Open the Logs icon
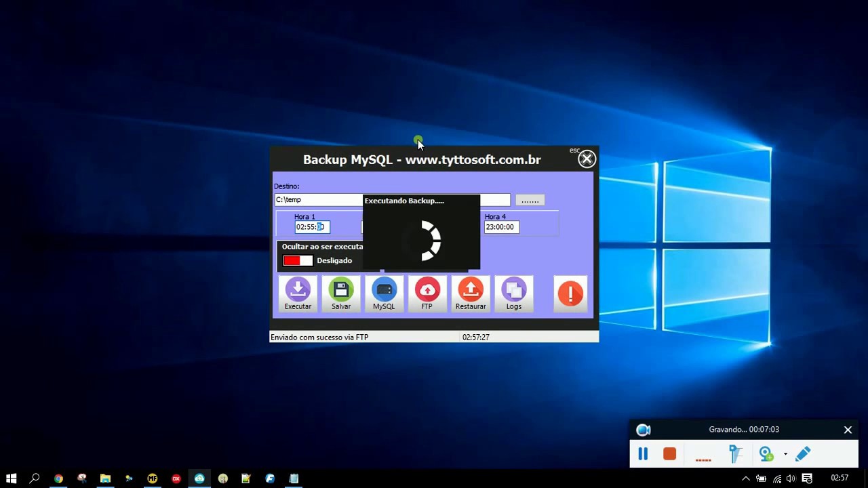868x488 pixels. pos(513,293)
